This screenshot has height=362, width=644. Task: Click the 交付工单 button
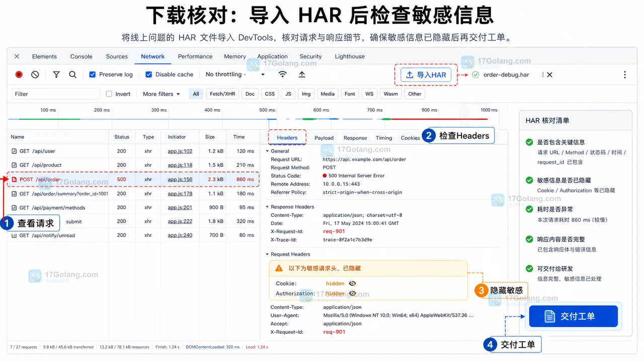coord(573,316)
